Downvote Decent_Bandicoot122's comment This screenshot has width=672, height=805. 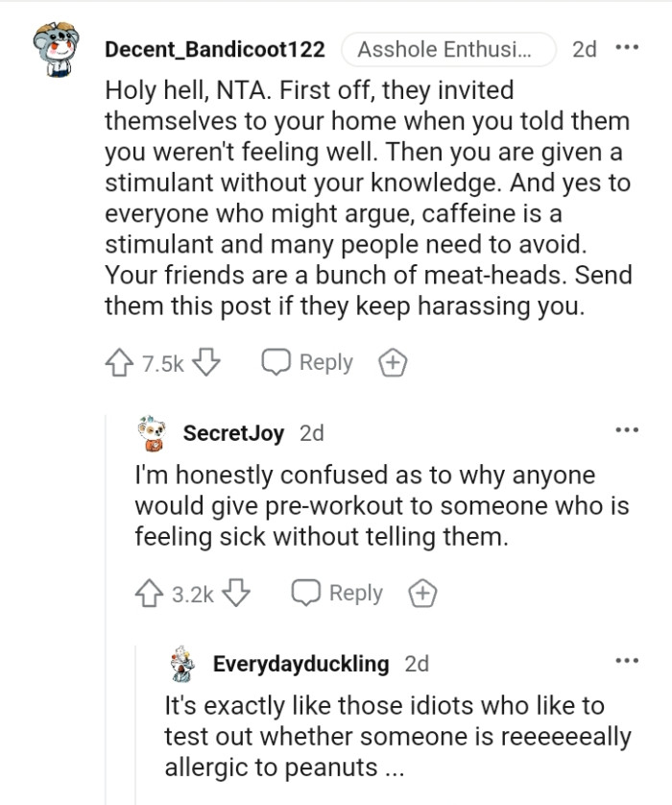[207, 363]
